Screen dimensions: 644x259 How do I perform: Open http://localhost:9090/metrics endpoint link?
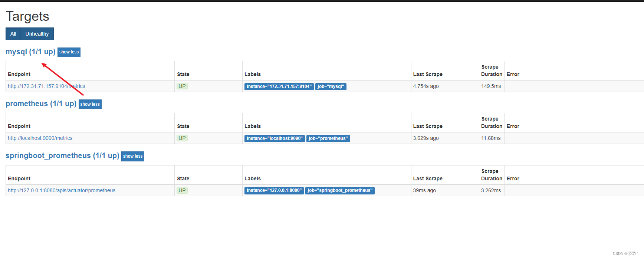(40, 138)
